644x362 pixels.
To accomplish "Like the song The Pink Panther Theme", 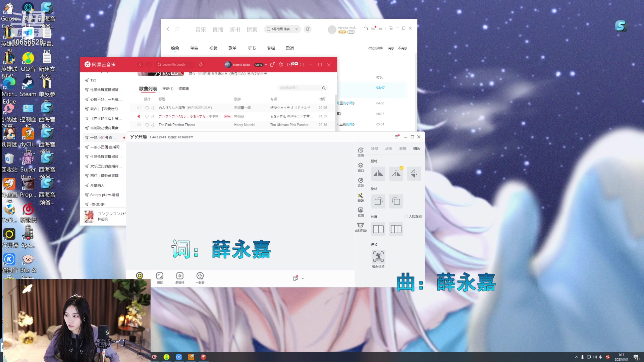I will [147, 125].
